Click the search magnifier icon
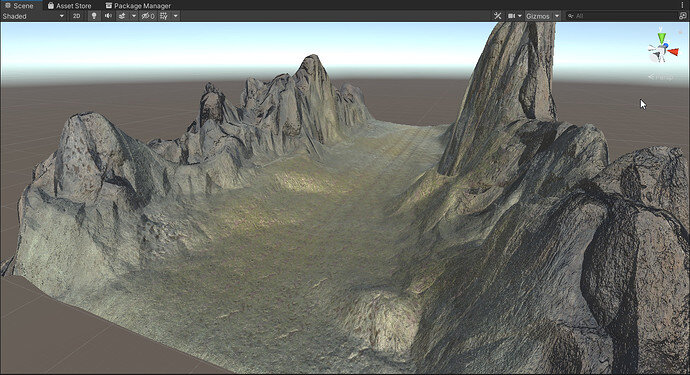 571,16
